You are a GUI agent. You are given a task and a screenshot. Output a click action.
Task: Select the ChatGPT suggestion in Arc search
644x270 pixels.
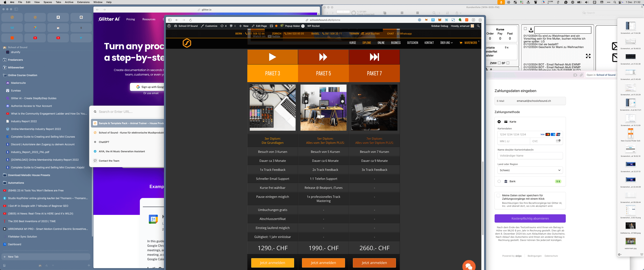pos(128,142)
